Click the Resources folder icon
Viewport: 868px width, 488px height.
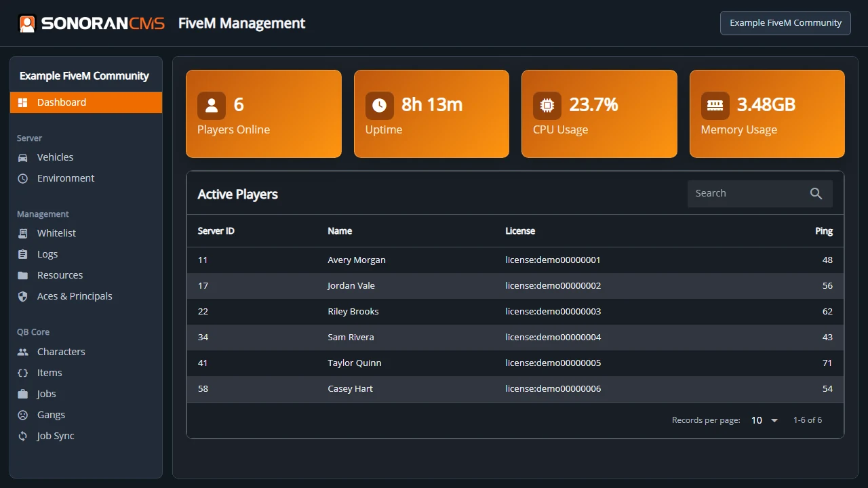point(23,275)
